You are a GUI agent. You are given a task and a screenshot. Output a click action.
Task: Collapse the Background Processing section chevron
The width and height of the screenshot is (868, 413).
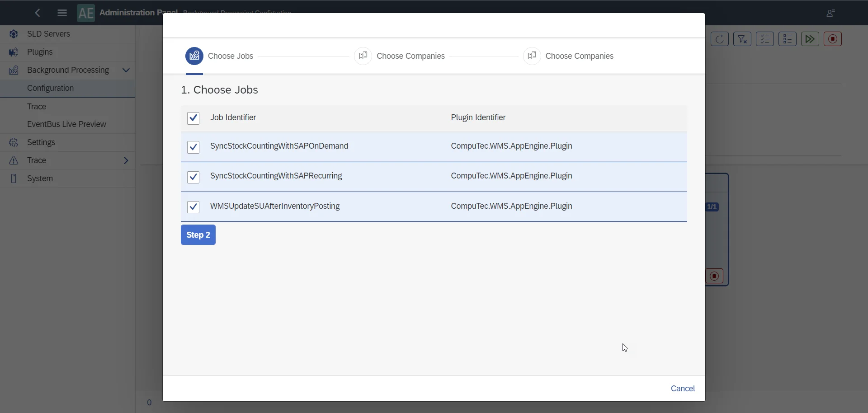coord(126,70)
